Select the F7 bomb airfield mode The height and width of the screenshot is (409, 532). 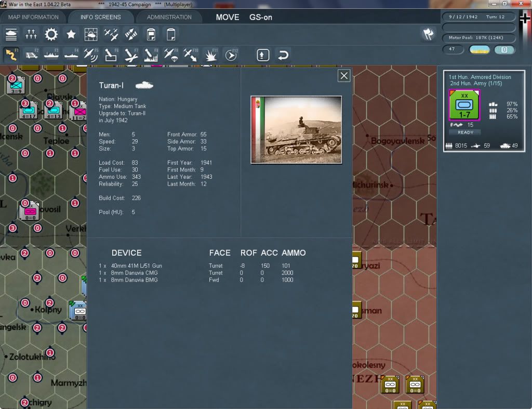[131, 55]
